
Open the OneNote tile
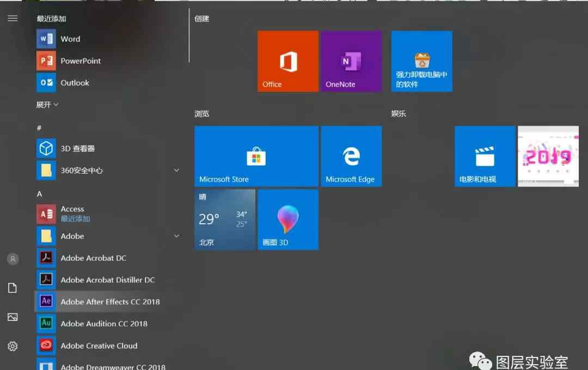coord(351,61)
